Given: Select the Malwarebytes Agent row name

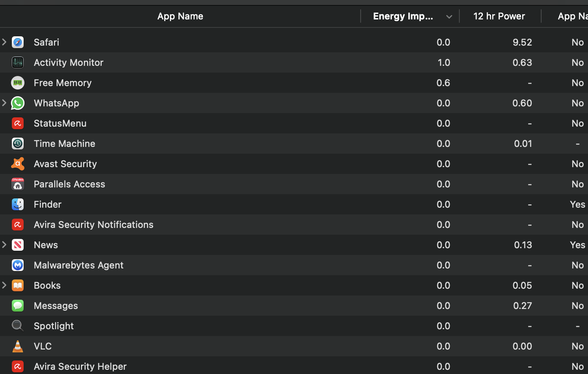Looking at the screenshot, I should pos(78,265).
